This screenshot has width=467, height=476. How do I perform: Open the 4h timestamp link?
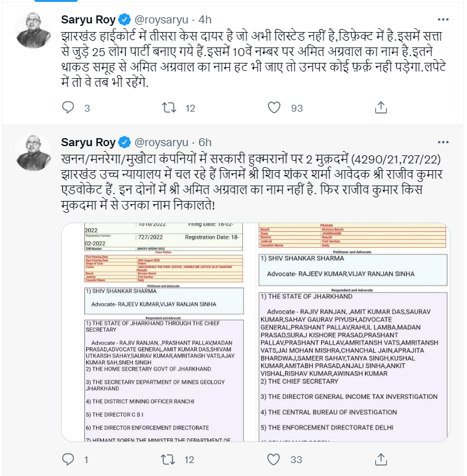click(x=205, y=20)
